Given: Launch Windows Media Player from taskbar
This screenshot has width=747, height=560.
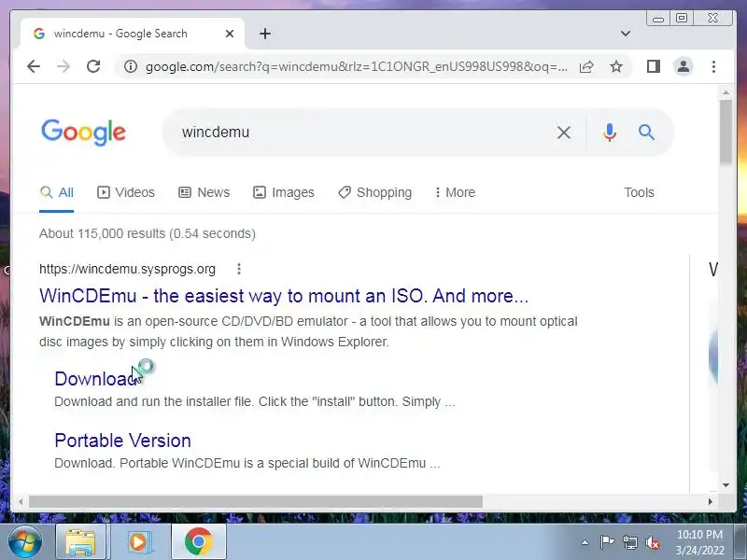Looking at the screenshot, I should 139,542.
